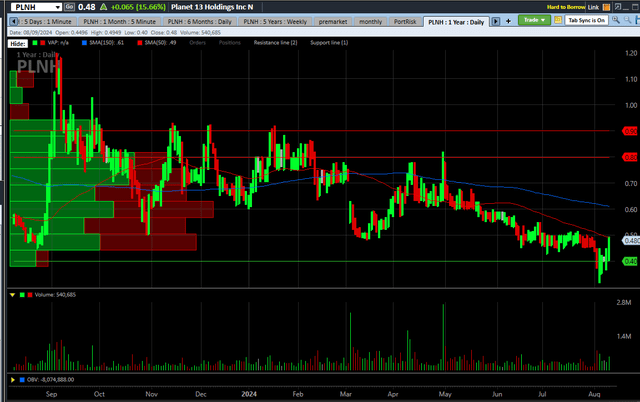Click the Go button next to PLNH symbol
The image size is (640, 402).
(x=69, y=7)
